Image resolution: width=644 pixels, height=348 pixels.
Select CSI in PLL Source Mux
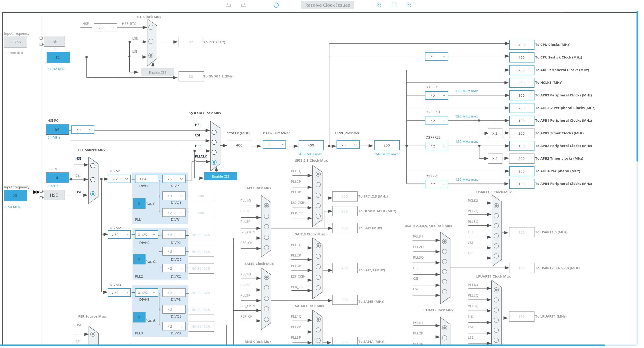pos(93,179)
